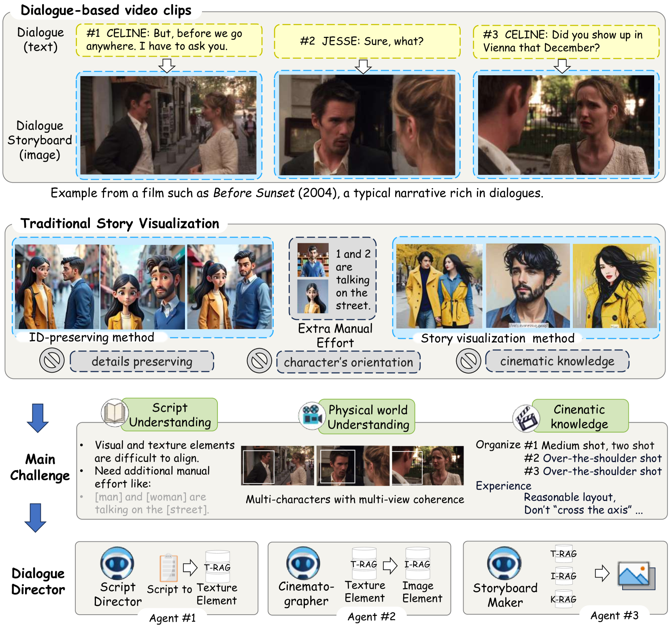672x628 pixels.
Task: Click the blue down arrow above Main Challenge
Action: pos(38,418)
